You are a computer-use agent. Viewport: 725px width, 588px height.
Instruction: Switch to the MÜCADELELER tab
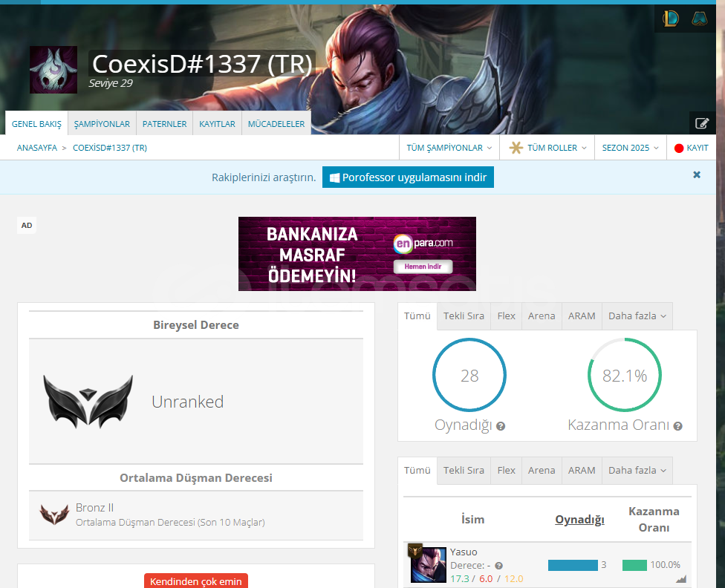point(276,124)
